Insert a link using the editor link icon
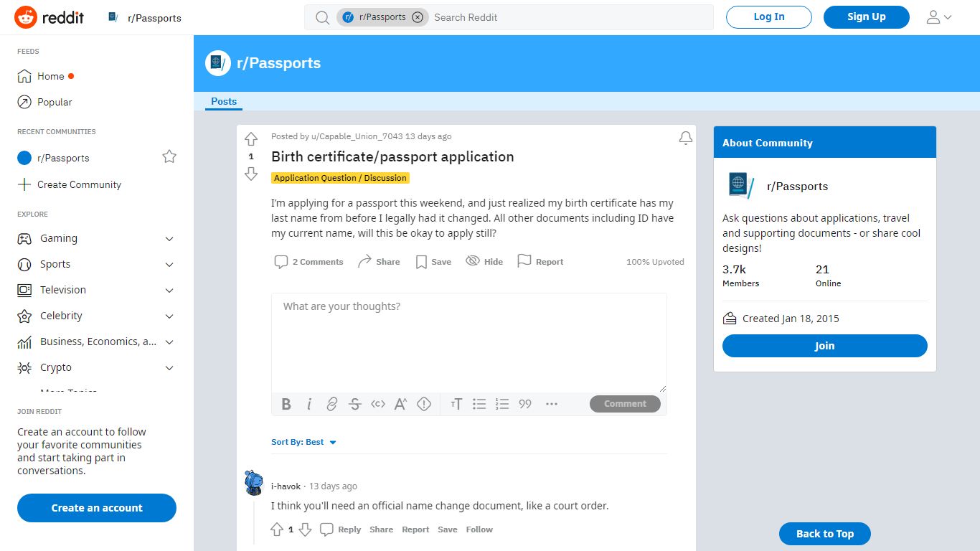980x551 pixels. click(332, 404)
